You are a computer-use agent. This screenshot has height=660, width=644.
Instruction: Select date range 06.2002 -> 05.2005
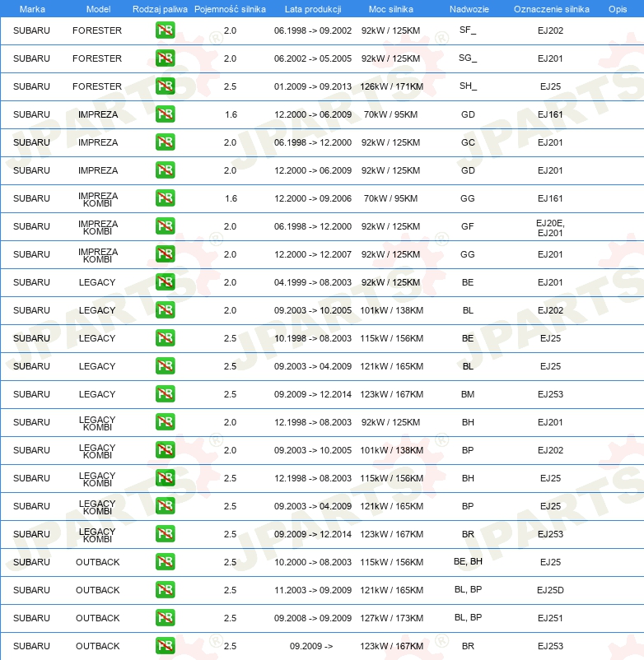coord(313,58)
